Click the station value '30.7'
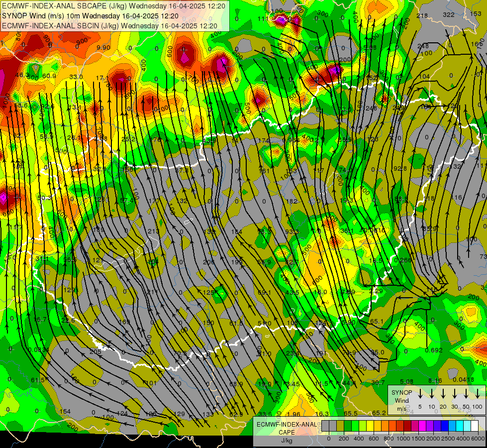The width and height of the screenshot is (487, 448). pyautogui.click(x=378, y=382)
